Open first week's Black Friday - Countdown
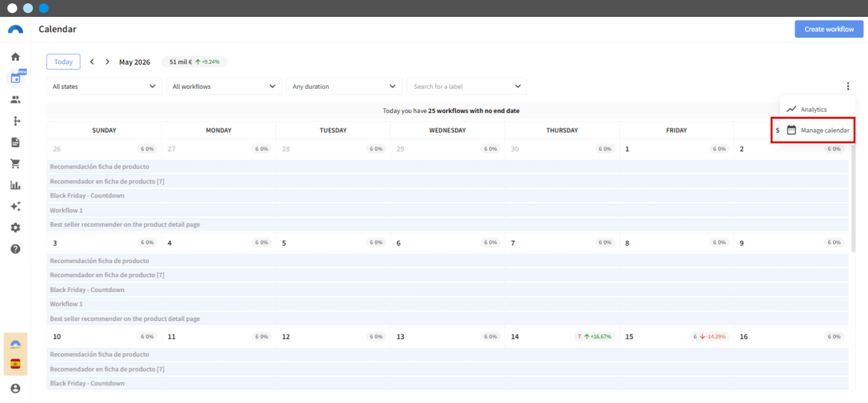Image resolution: width=868 pixels, height=403 pixels. (448, 195)
